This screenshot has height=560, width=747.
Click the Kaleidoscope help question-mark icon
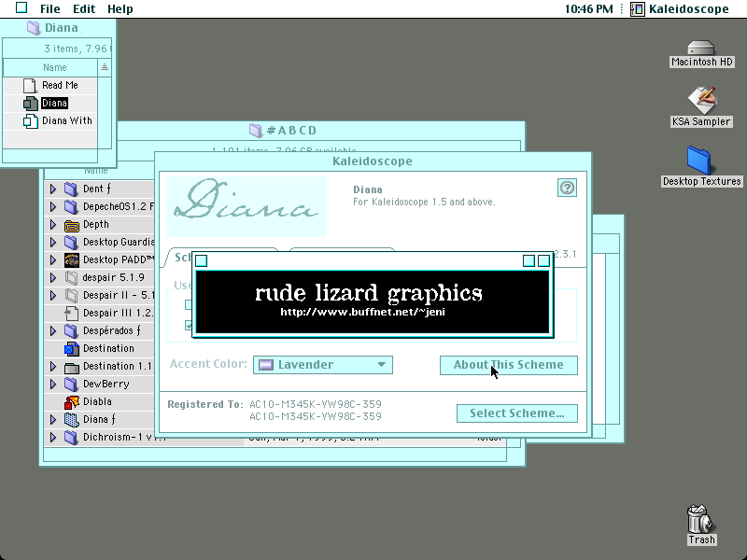coord(567,188)
